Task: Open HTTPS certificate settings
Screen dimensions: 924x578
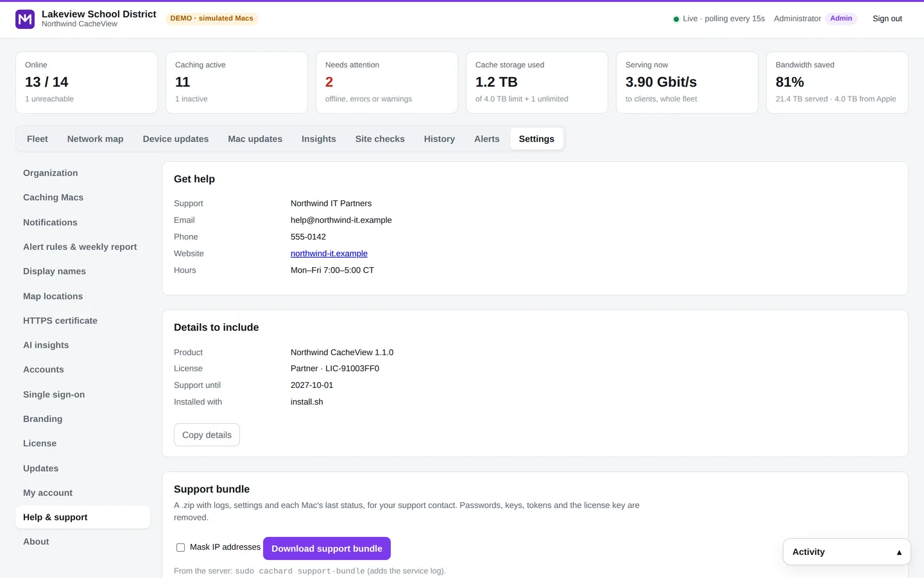Action: (x=83, y=320)
